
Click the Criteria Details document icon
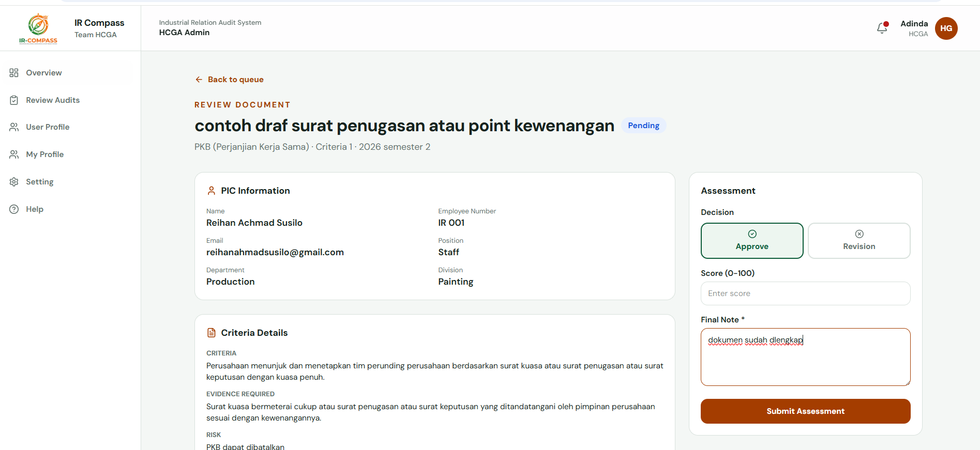click(211, 333)
